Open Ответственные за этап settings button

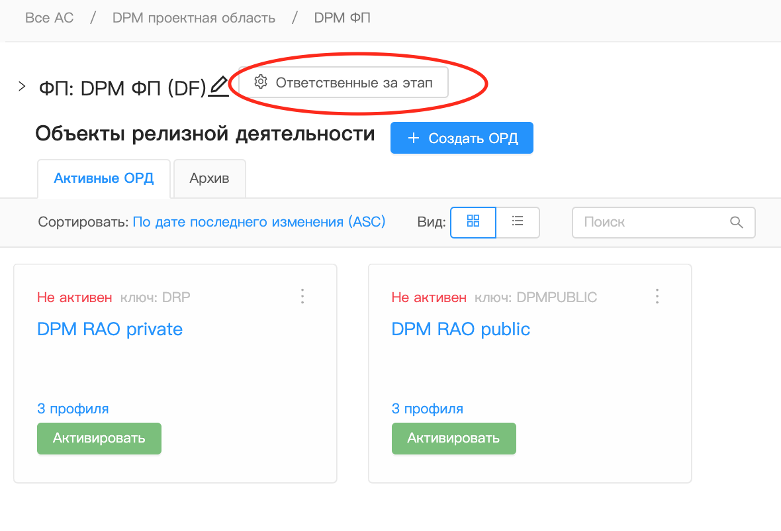pyautogui.click(x=344, y=83)
